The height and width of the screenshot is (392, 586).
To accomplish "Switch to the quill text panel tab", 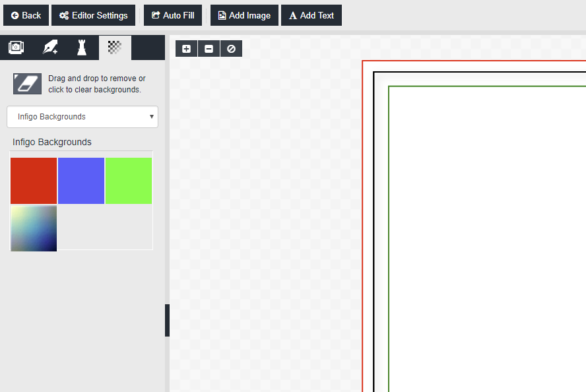I will coord(50,48).
